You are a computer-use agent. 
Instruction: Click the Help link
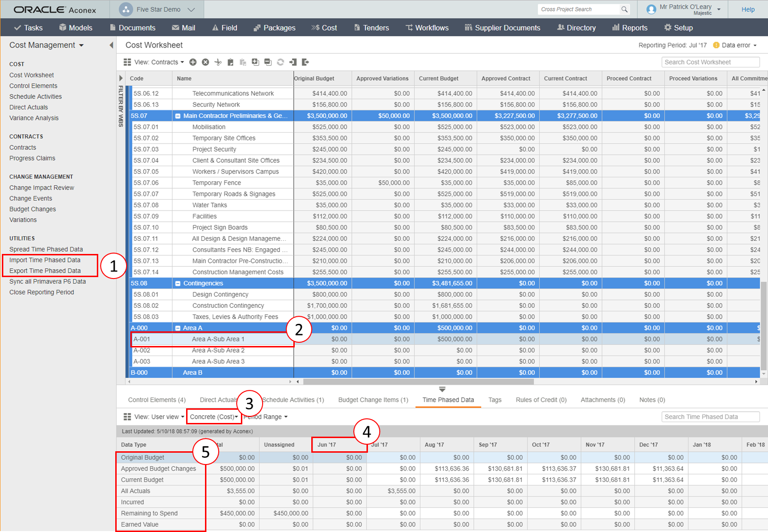pyautogui.click(x=748, y=9)
